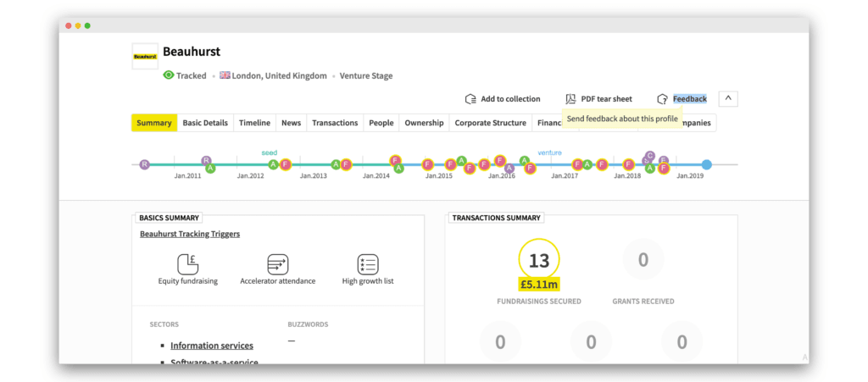Click the 'Send feedback about this profile' tooltip
This screenshot has width=868, height=382.
point(622,119)
